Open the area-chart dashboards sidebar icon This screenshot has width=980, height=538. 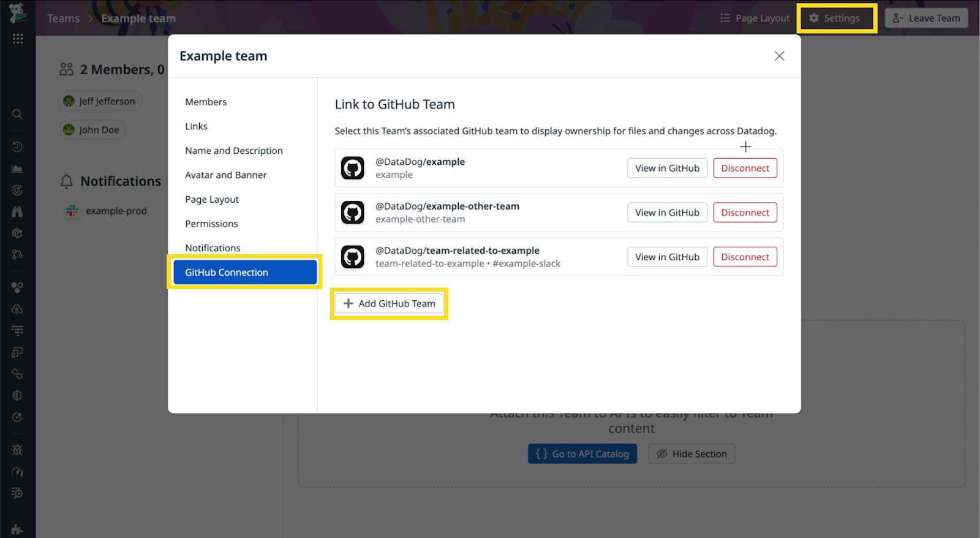(17, 169)
